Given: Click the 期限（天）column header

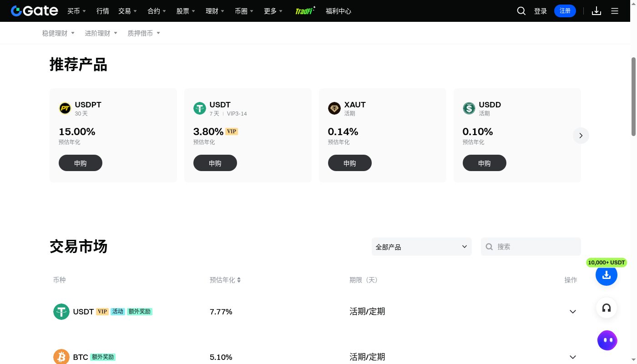Looking at the screenshot, I should click(x=364, y=280).
